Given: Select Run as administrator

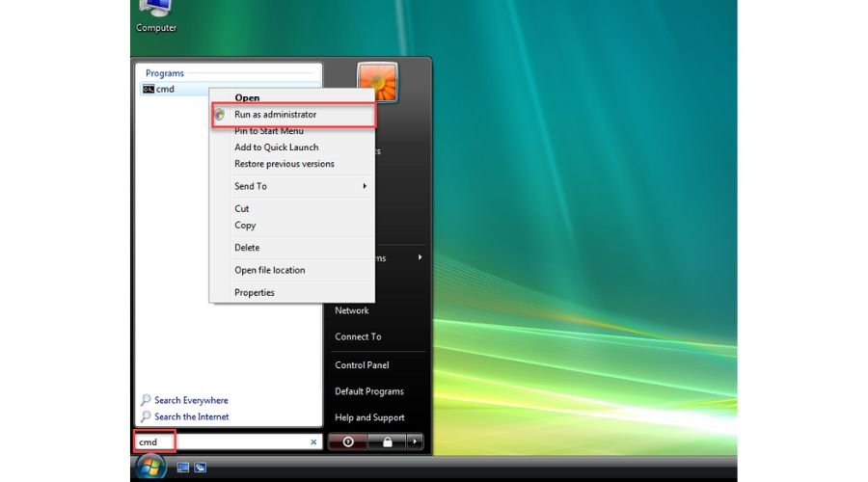Looking at the screenshot, I should pos(294,115).
